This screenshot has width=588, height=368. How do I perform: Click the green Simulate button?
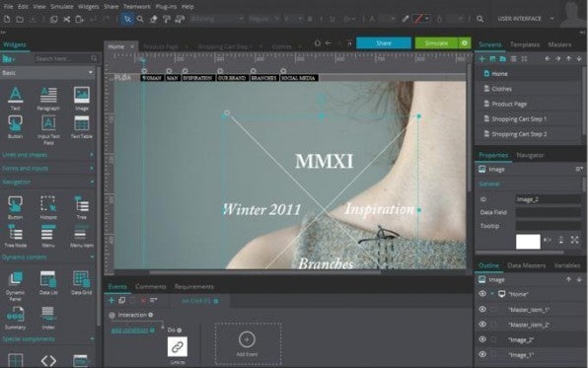click(x=436, y=43)
